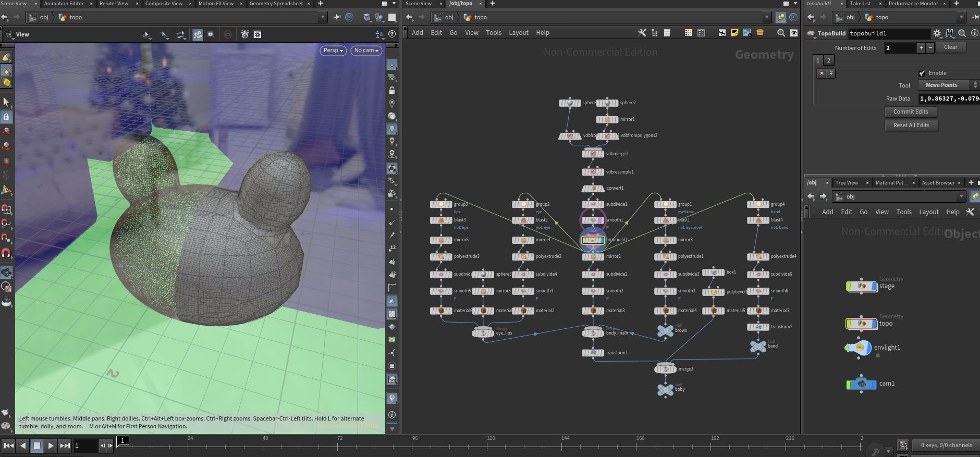
Task: Click the viewport lock icon
Action: 392,90
